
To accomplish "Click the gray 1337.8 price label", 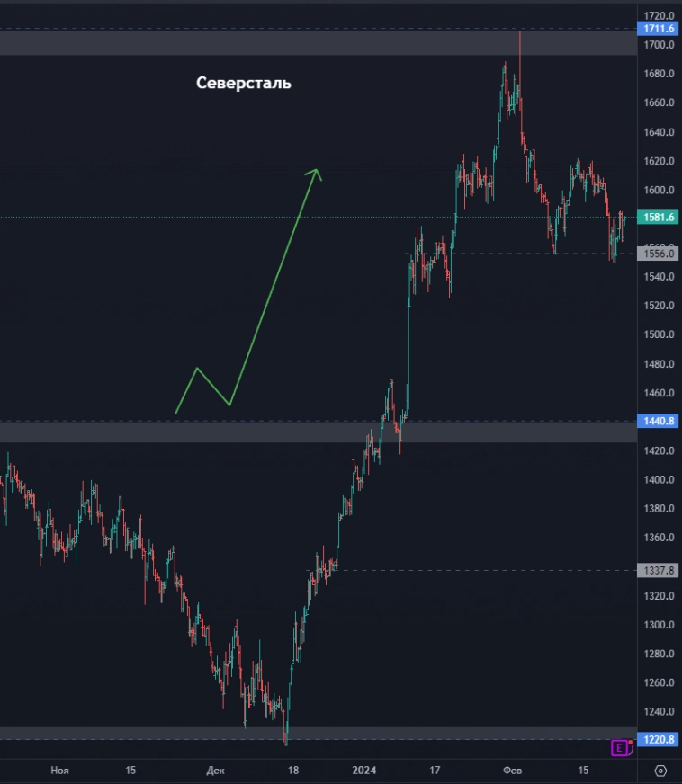I will 658,571.
